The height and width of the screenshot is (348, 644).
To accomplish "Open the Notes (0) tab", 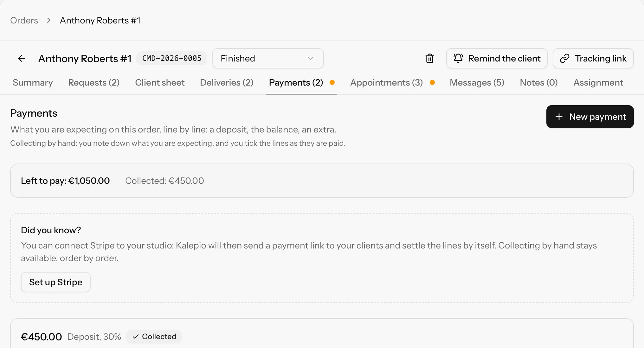I will (x=539, y=82).
